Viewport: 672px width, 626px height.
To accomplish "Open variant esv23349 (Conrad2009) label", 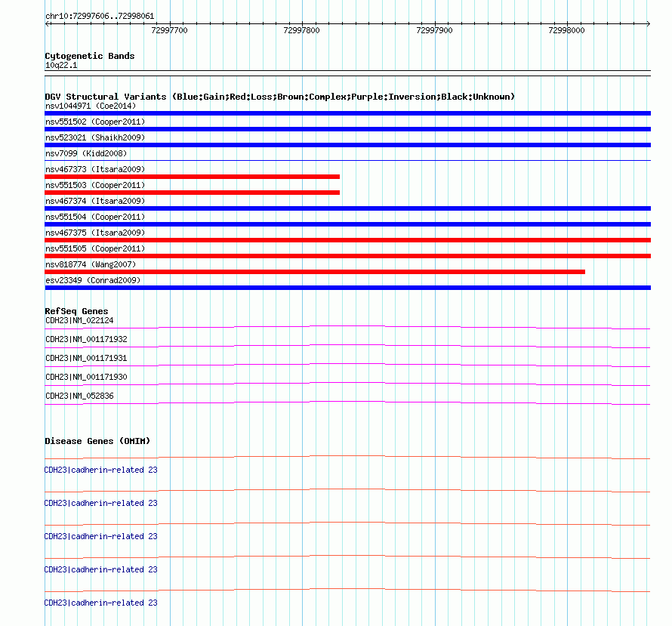I will [x=93, y=280].
